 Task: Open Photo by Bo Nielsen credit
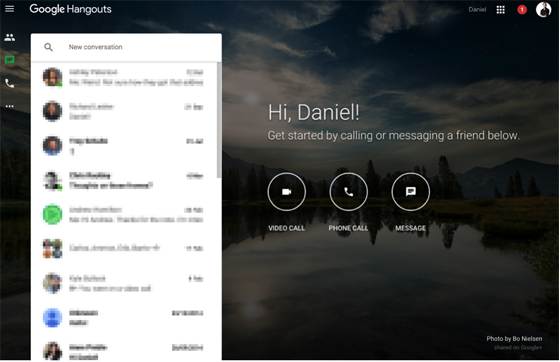514,338
